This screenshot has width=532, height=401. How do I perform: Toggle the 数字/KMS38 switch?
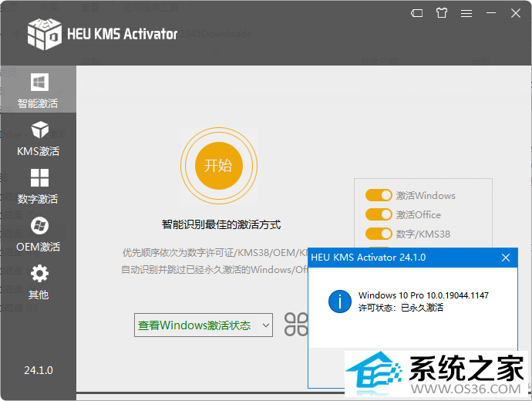pyautogui.click(x=379, y=234)
